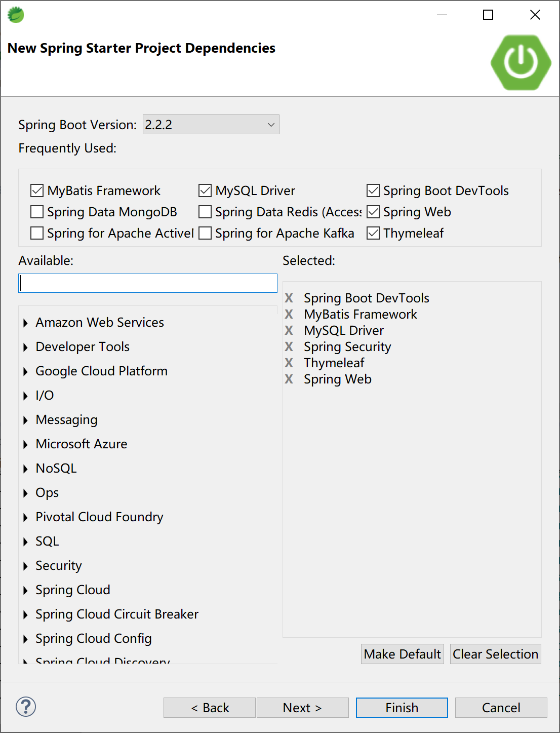Select the Security tree item

(x=59, y=565)
